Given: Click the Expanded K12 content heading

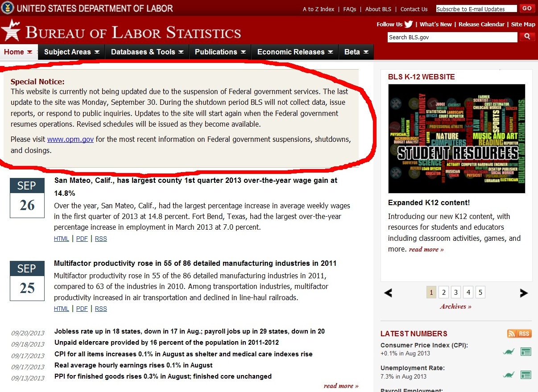Looking at the screenshot, I should coord(429,202).
